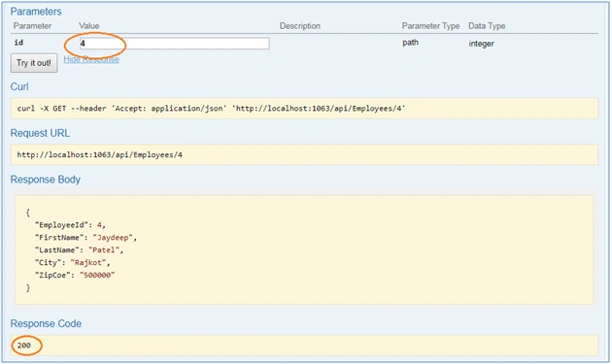
Task: Click the Hide Response link
Action: (91, 59)
